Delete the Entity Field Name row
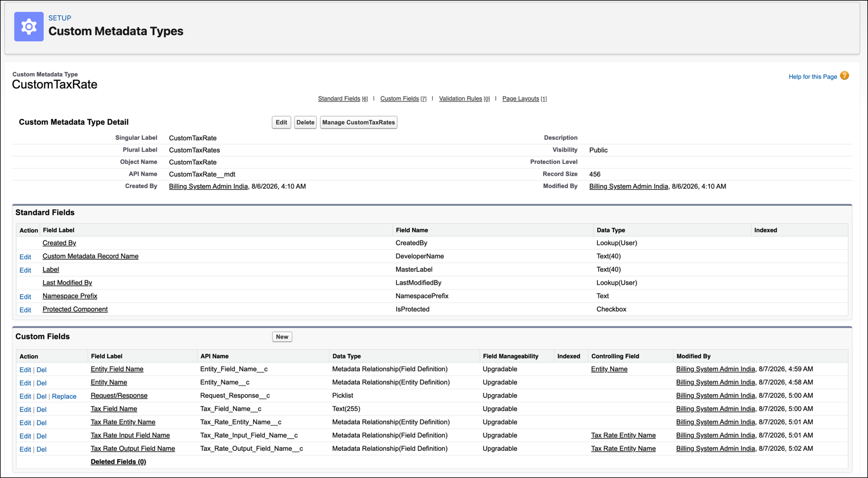 coord(41,370)
